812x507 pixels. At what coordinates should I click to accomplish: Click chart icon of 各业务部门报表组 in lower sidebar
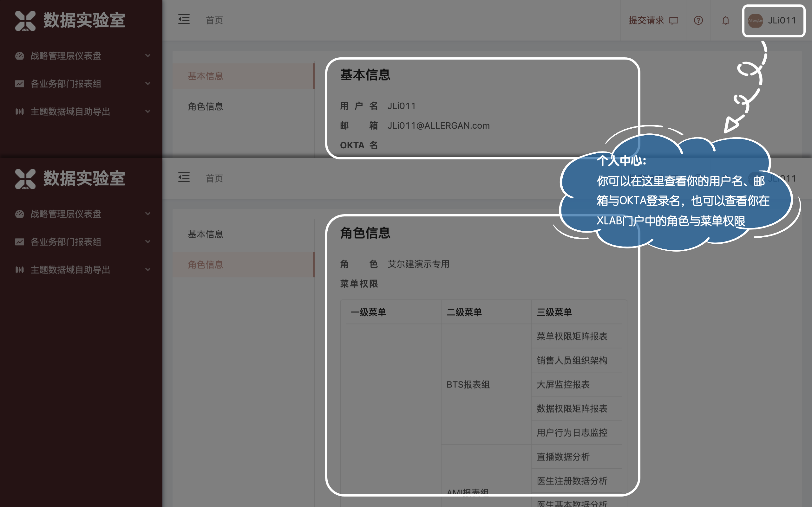point(19,242)
